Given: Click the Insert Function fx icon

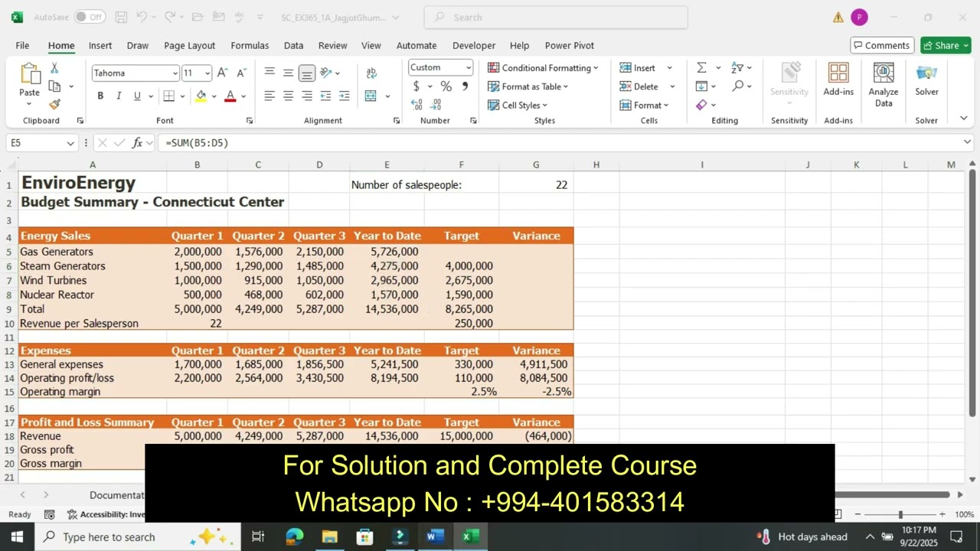Looking at the screenshot, I should pyautogui.click(x=138, y=142).
